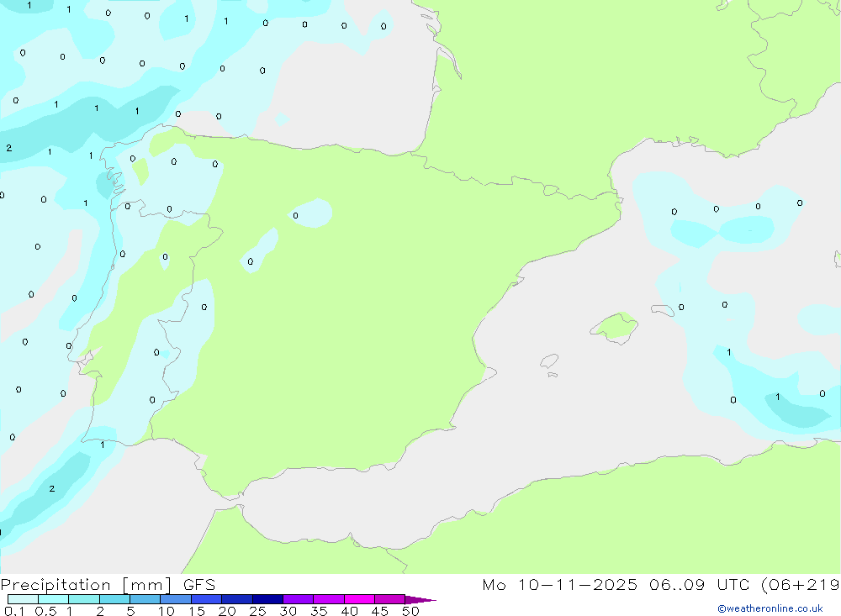Click Mallorca island on the map

pos(615,327)
